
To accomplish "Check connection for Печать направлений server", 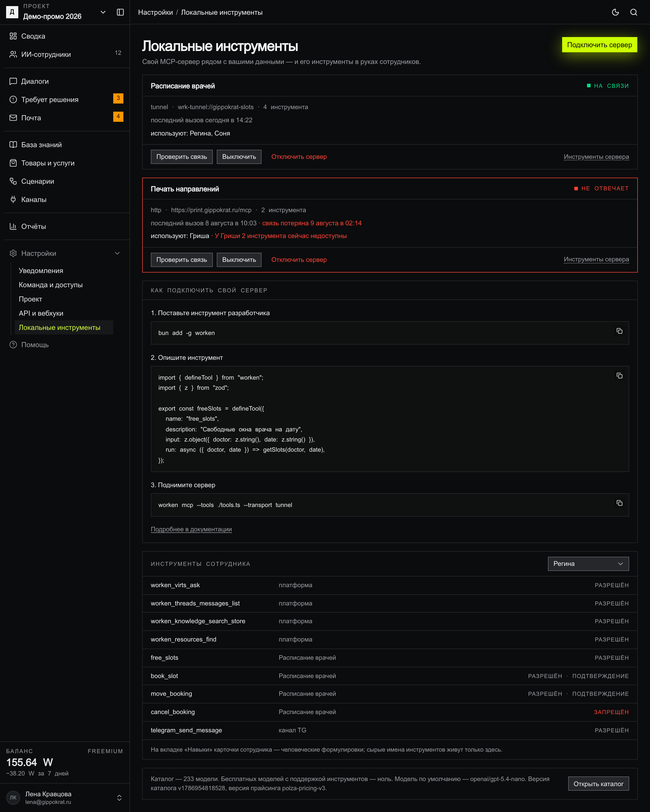I will coord(182,260).
